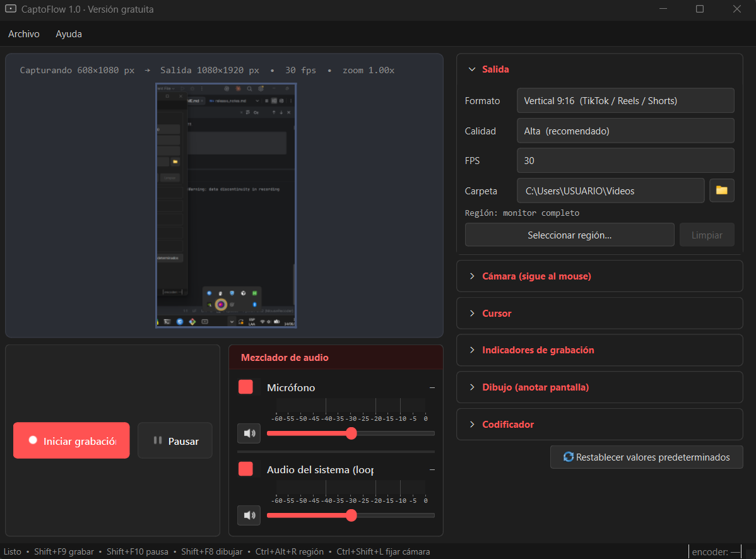
Task: Click 'Ctrl+Shift+L fijar cámara' status text
Action: click(383, 552)
